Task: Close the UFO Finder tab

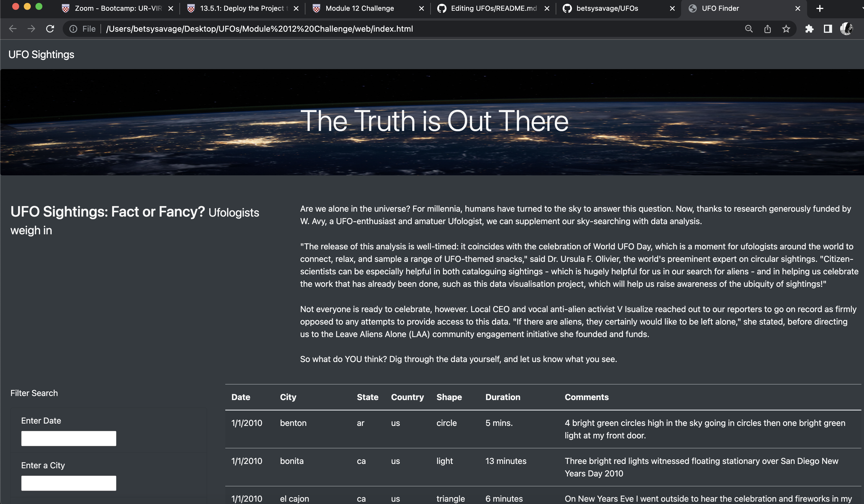Action: pos(798,8)
